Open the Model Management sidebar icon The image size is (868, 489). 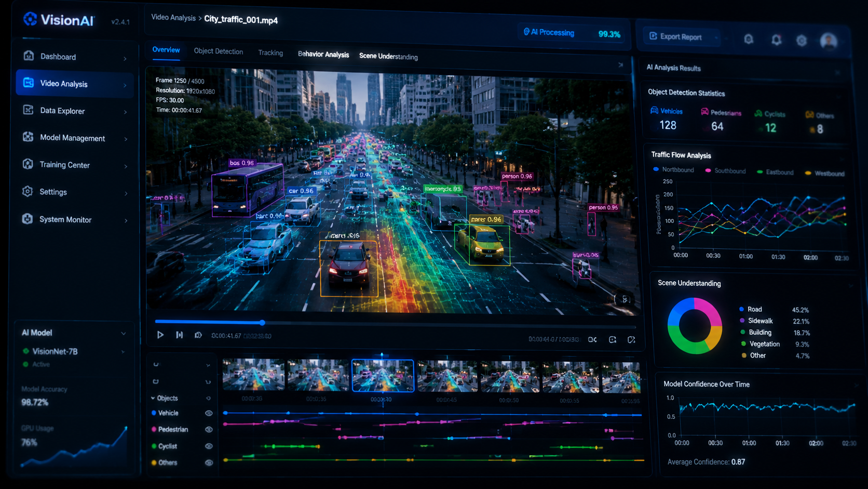[x=28, y=137]
